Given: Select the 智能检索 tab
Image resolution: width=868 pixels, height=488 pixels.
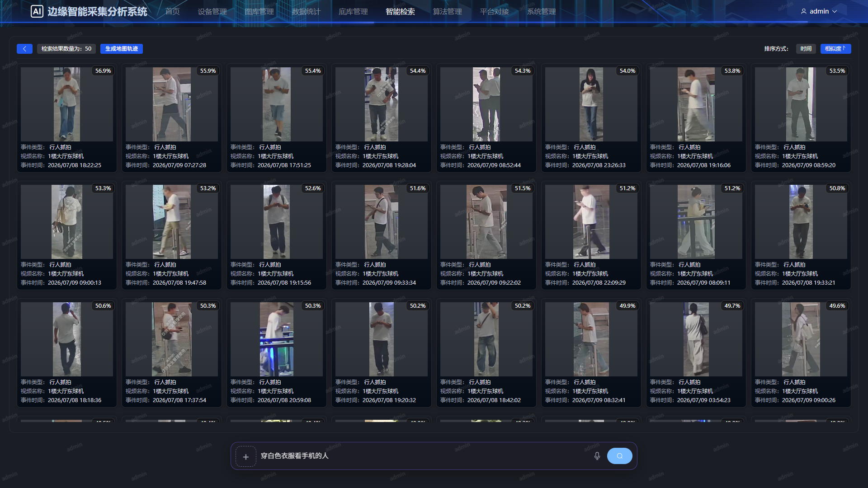Looking at the screenshot, I should click(400, 11).
